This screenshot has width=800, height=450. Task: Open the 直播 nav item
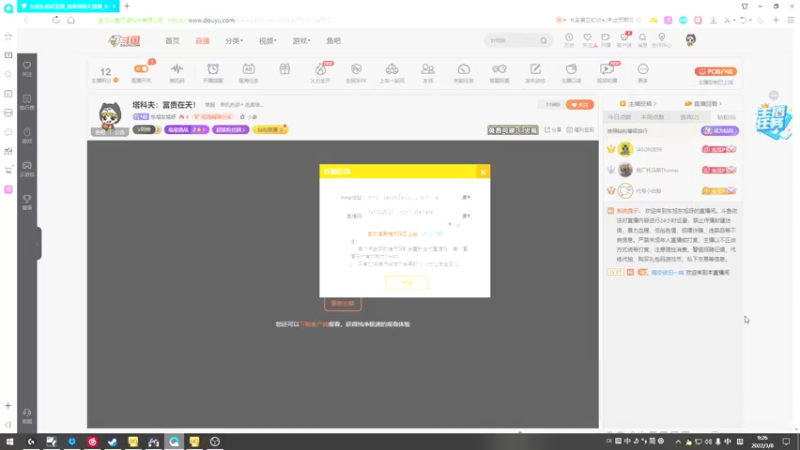[x=202, y=41]
